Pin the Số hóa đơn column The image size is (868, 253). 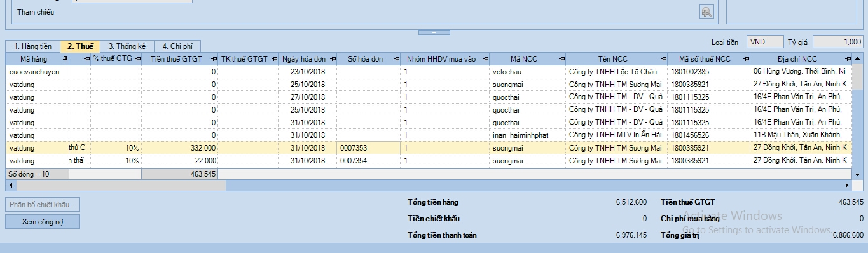pos(396,59)
